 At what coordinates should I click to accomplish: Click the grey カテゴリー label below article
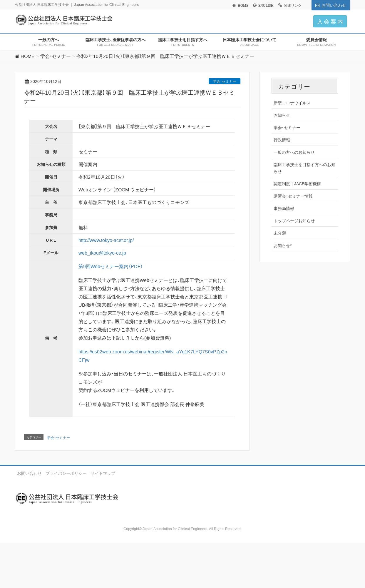[x=34, y=437]
